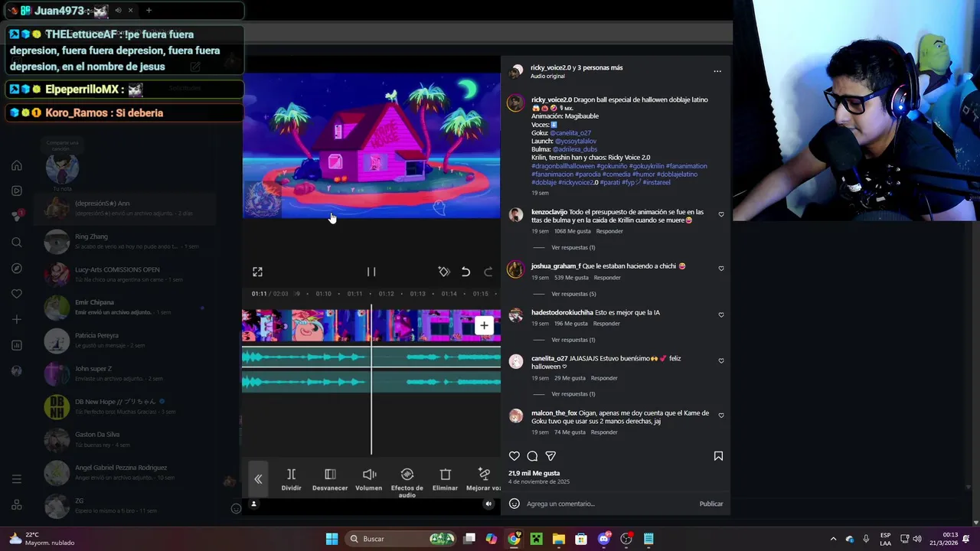The image size is (980, 551).
Task: Click the 21,9 mil Me gusta count
Action: coord(534,473)
